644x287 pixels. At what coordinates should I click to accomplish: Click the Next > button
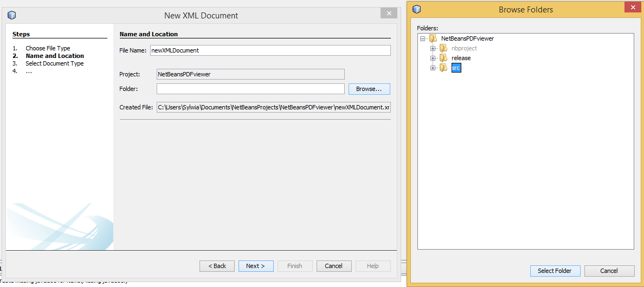point(256,266)
